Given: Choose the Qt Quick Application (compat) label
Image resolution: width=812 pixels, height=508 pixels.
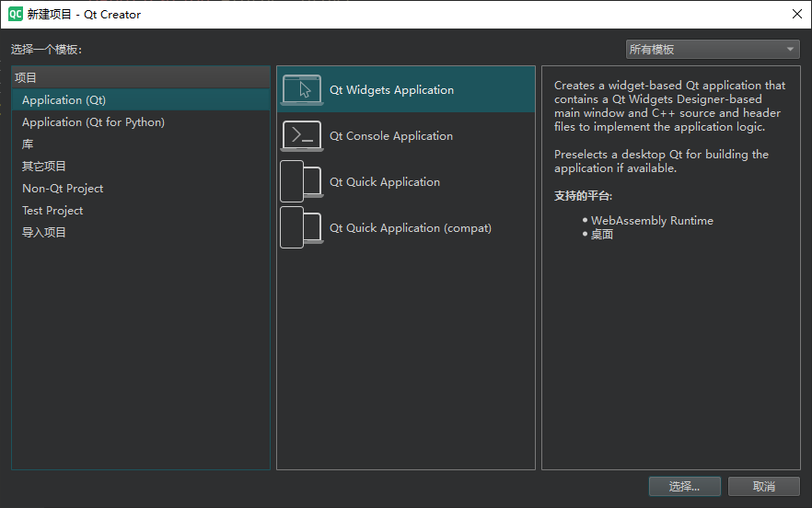Looking at the screenshot, I should (x=411, y=228).
